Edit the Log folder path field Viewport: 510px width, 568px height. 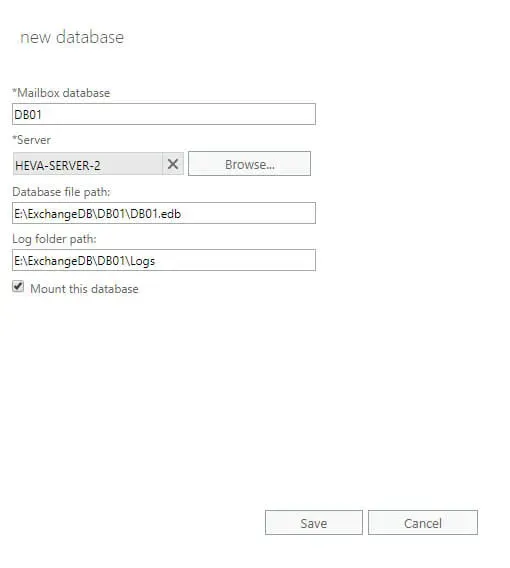pyautogui.click(x=164, y=260)
